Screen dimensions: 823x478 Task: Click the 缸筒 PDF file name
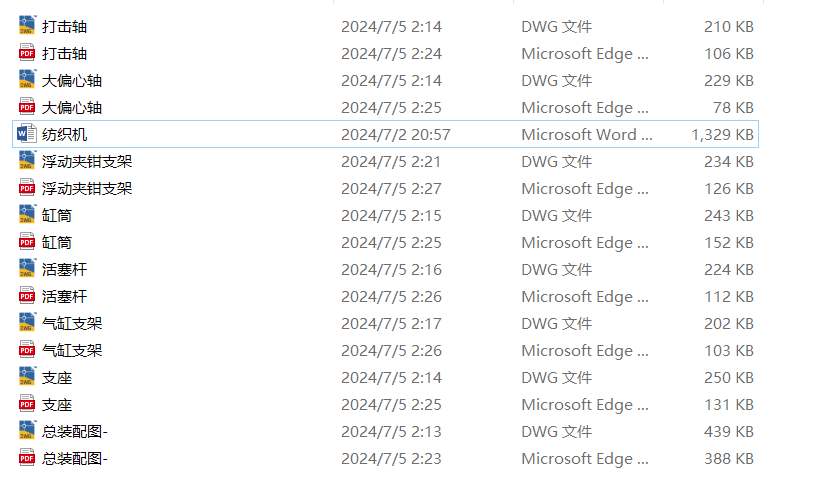click(57, 243)
